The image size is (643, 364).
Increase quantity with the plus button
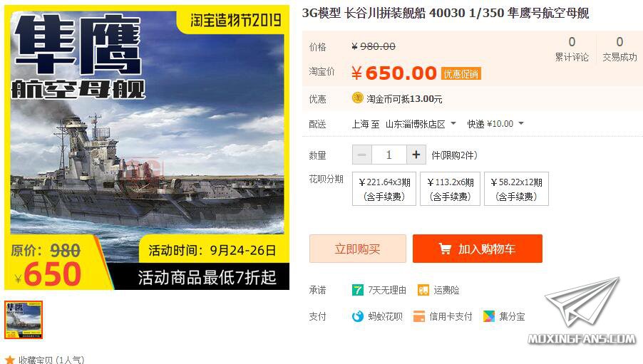[416, 155]
